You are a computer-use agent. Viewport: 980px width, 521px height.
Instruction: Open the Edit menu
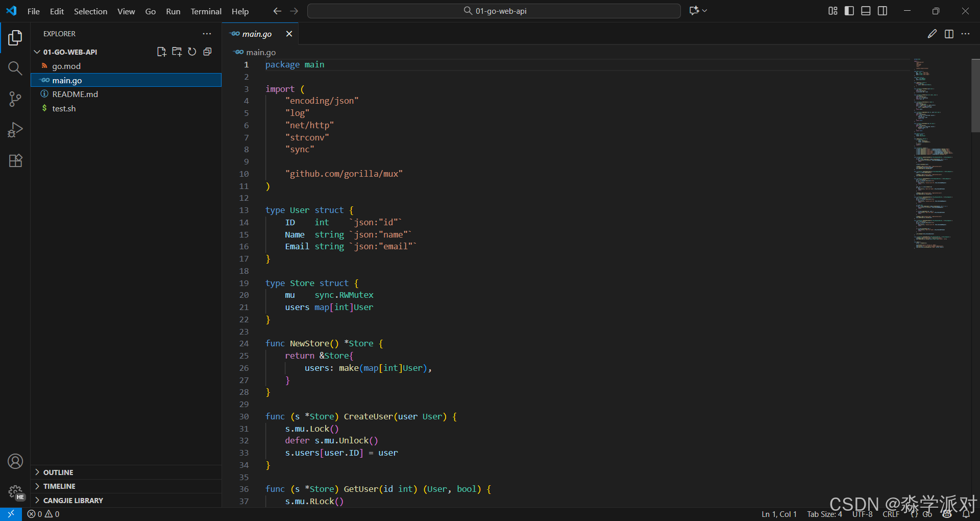57,11
